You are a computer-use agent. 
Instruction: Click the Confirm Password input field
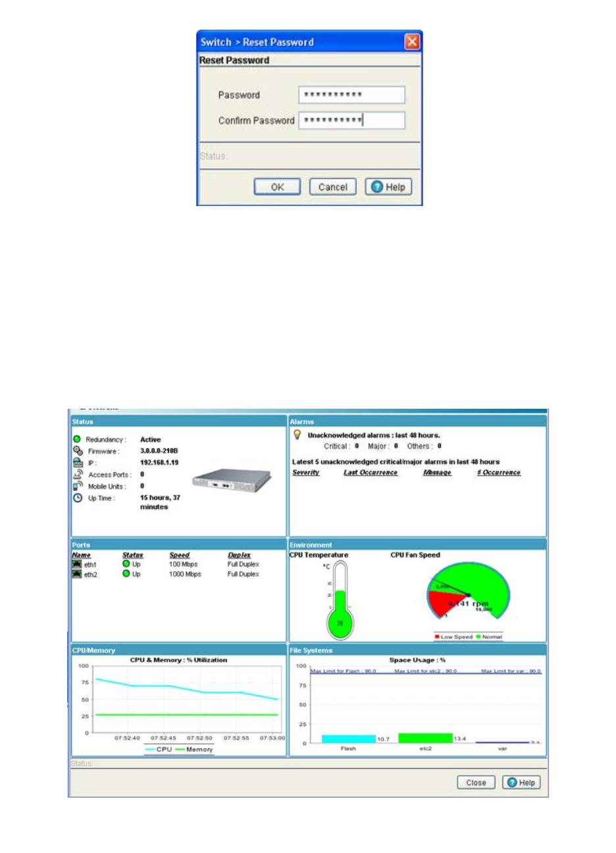coord(351,120)
